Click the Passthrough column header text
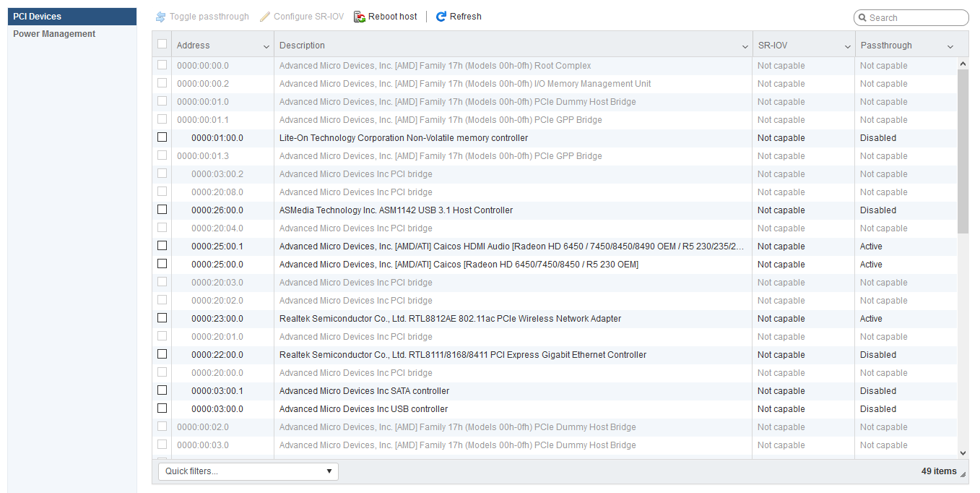The height and width of the screenshot is (493, 980). pyautogui.click(x=886, y=46)
